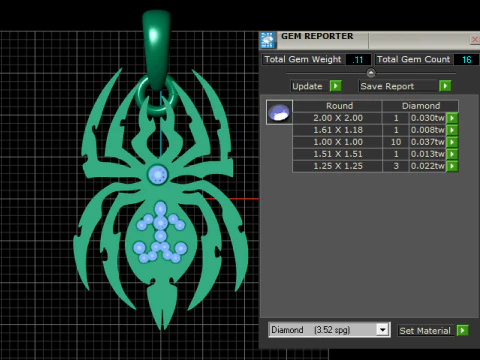
Task: Click green arrow for 1.00 X 1.00 row
Action: [x=452, y=142]
